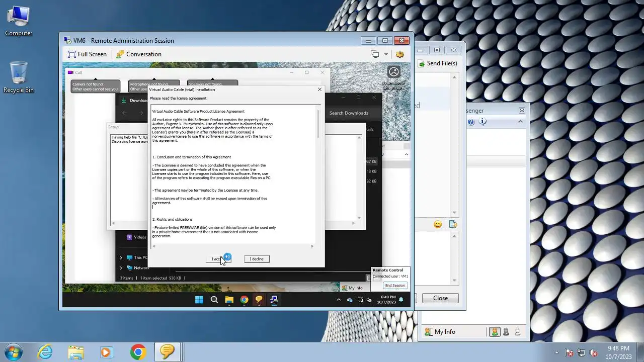Click the I decline button
This screenshot has width=644, height=362.
pyautogui.click(x=257, y=259)
